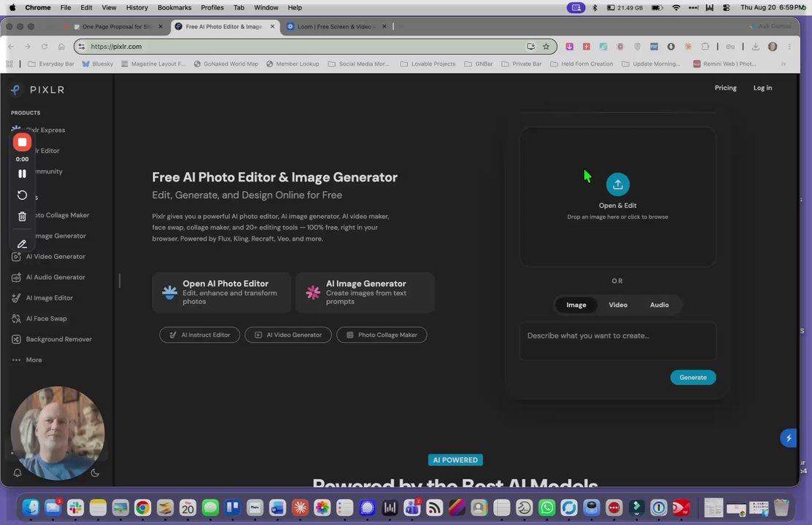Open the Bluesky bookmark
This screenshot has width=812, height=525.
(97, 63)
